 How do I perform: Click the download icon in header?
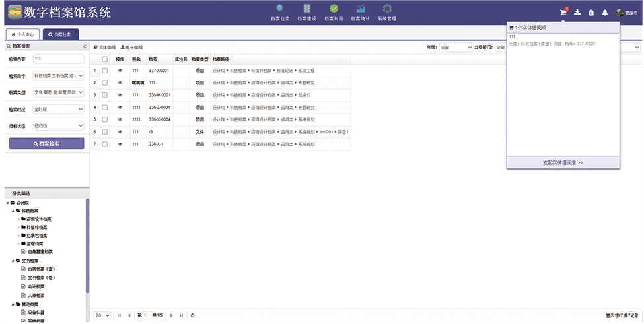click(x=577, y=12)
